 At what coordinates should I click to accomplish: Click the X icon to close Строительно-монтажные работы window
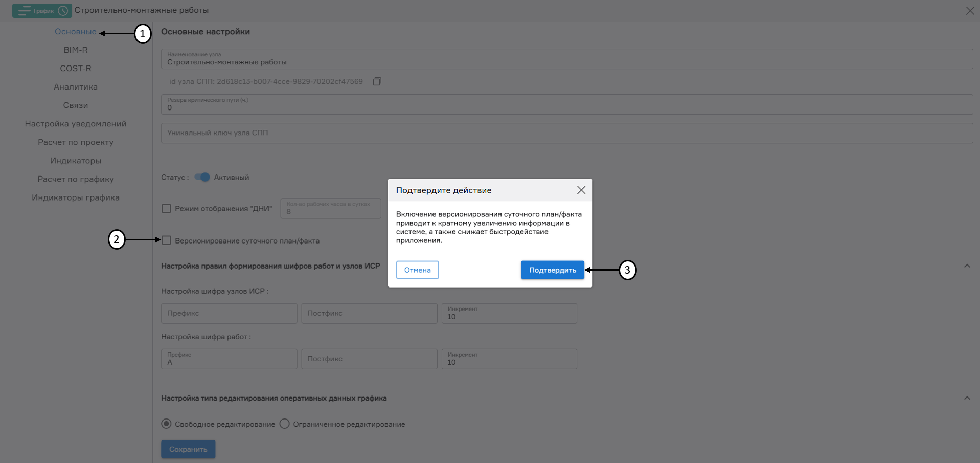pos(970,10)
